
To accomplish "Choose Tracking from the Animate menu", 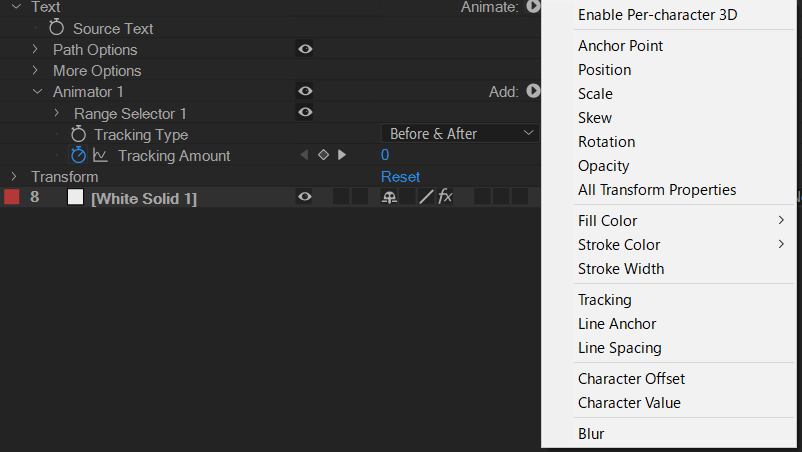I will (x=604, y=300).
